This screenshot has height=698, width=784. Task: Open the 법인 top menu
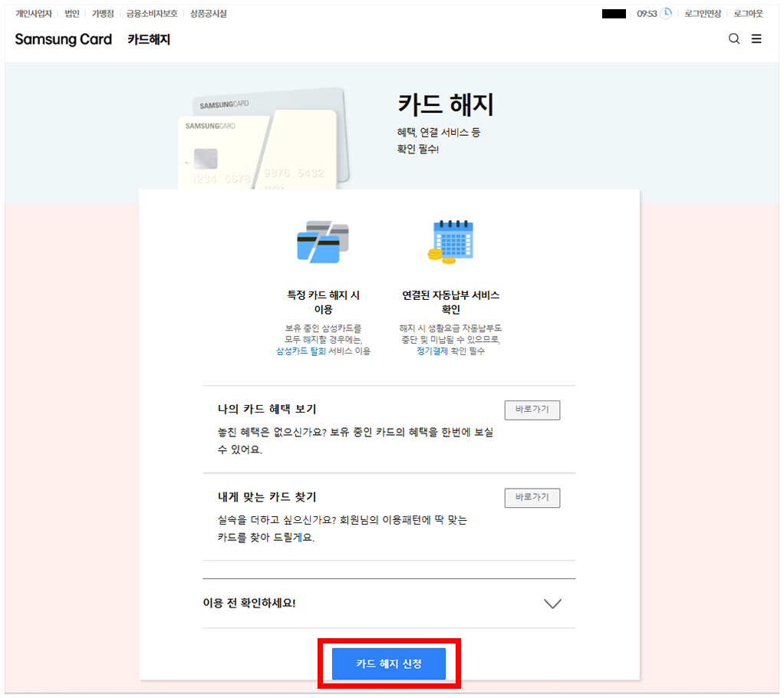tap(72, 14)
